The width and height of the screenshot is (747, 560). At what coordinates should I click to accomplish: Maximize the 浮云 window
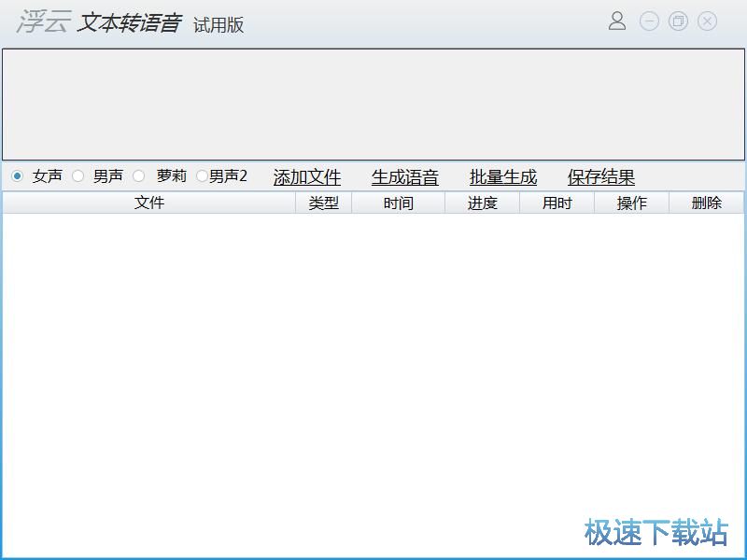tap(678, 21)
